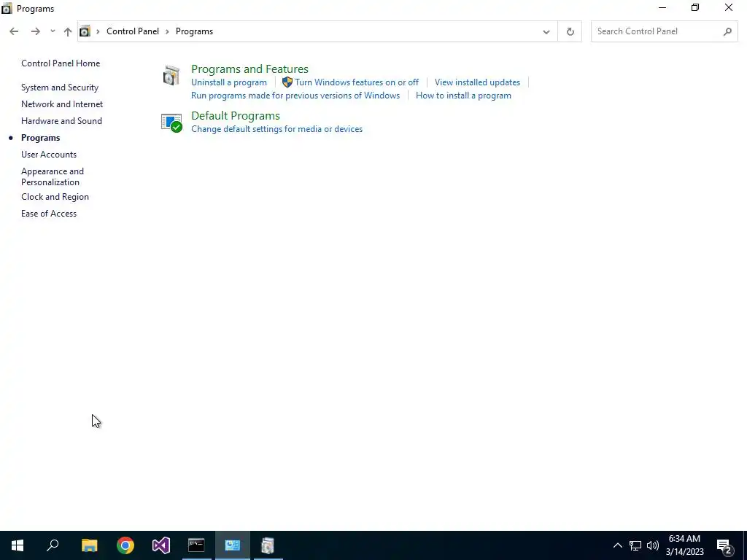Open the Windows Start menu
Image resolution: width=747 pixels, height=560 pixels.
tap(18, 545)
